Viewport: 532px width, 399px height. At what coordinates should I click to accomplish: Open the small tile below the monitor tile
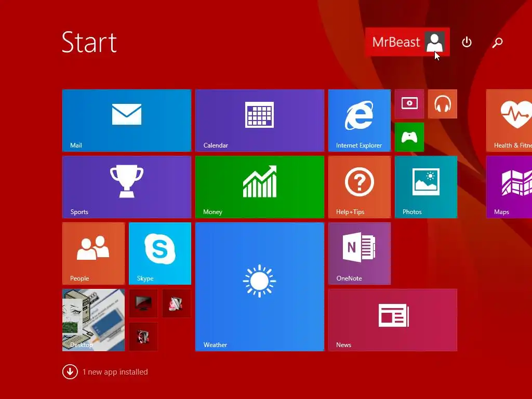coord(143,337)
